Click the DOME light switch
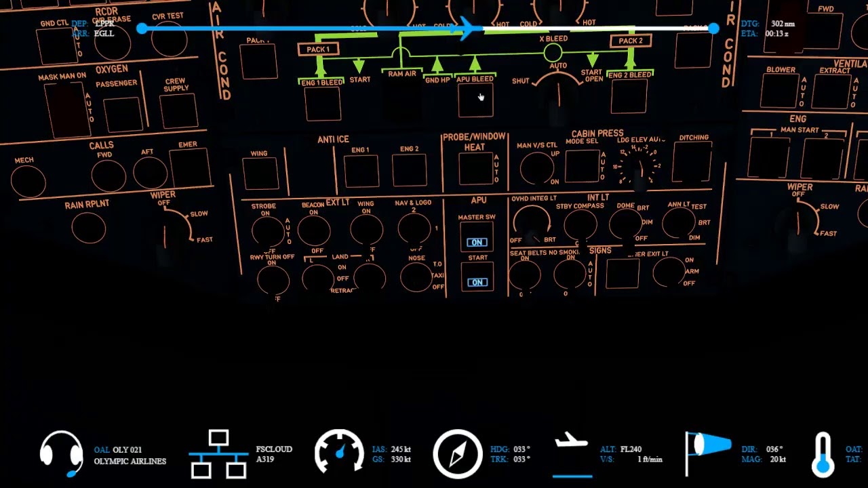This screenshot has width=868, height=488. click(626, 224)
